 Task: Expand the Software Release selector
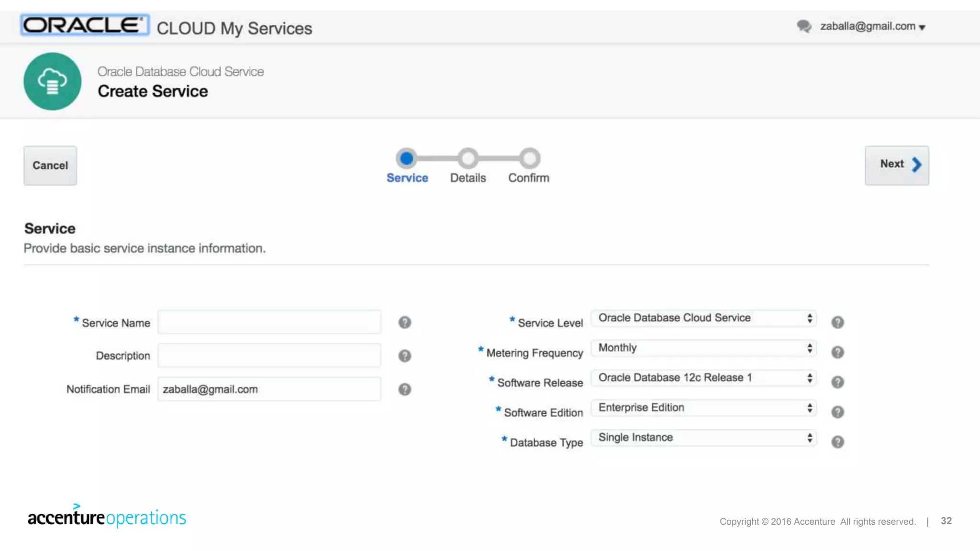click(x=703, y=378)
